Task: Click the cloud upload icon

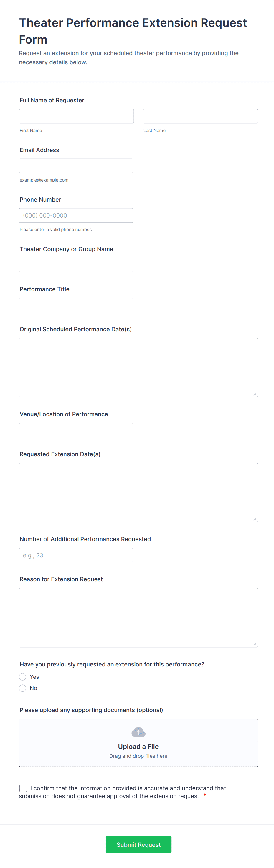Action: (138, 732)
